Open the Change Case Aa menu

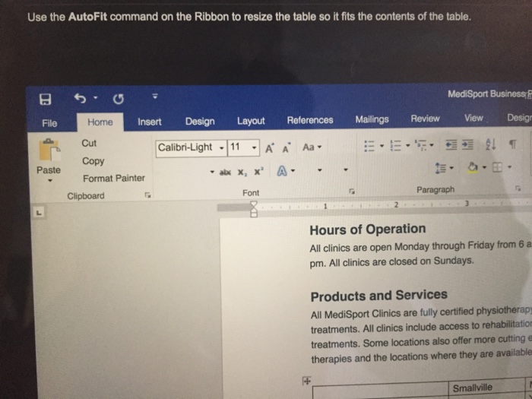(312, 147)
